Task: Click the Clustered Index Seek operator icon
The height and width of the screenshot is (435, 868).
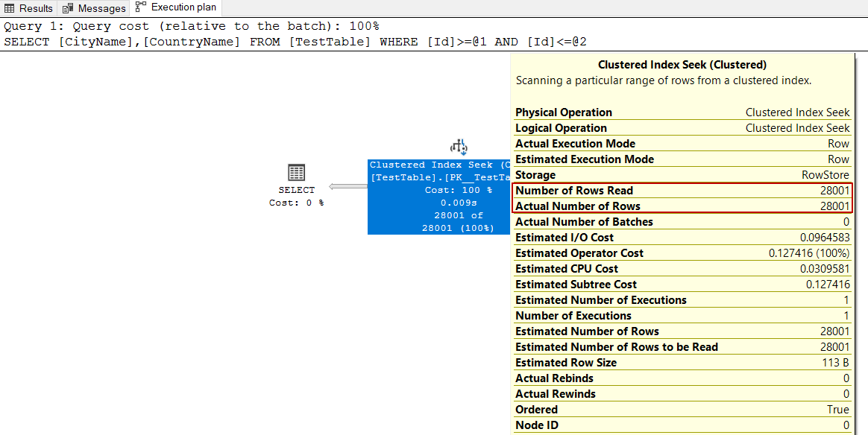Action: pyautogui.click(x=459, y=147)
